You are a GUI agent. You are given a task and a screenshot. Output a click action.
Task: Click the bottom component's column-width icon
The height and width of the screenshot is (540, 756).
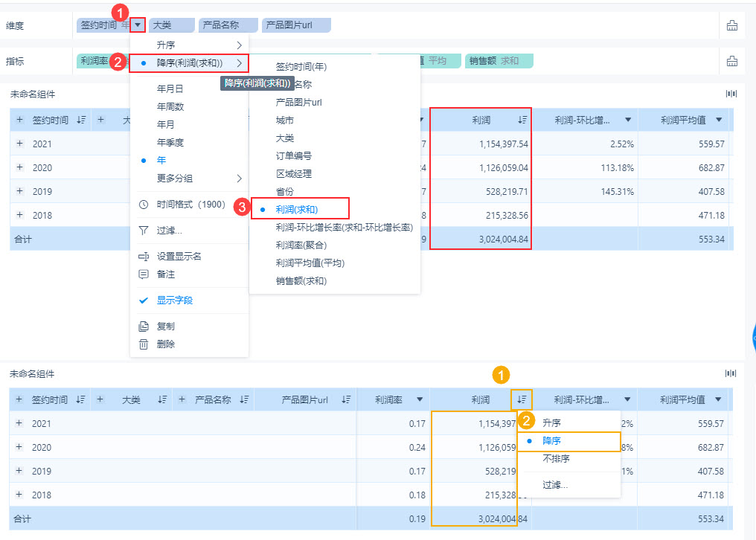(731, 373)
